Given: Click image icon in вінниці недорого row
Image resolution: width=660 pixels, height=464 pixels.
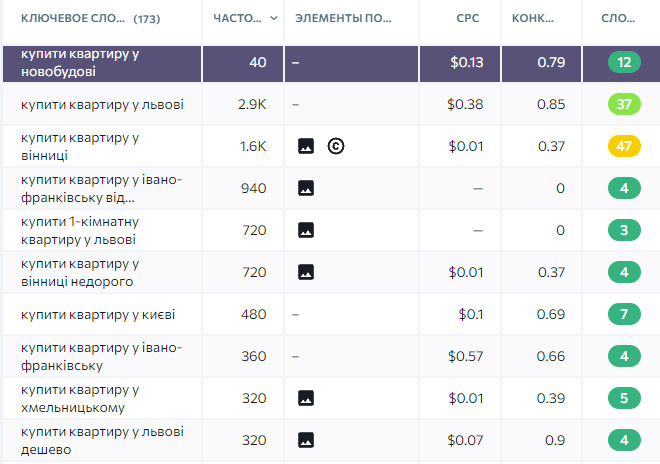Looking at the screenshot, I should pyautogui.click(x=306, y=272).
